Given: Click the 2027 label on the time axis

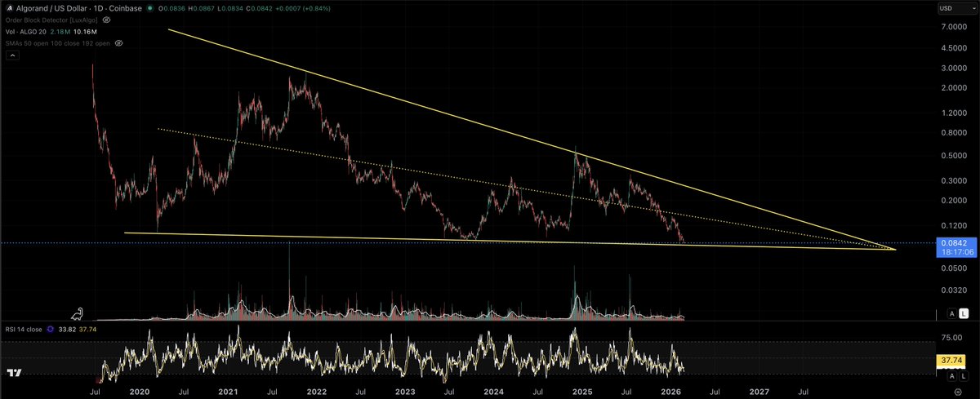Looking at the screenshot, I should click(x=759, y=392).
